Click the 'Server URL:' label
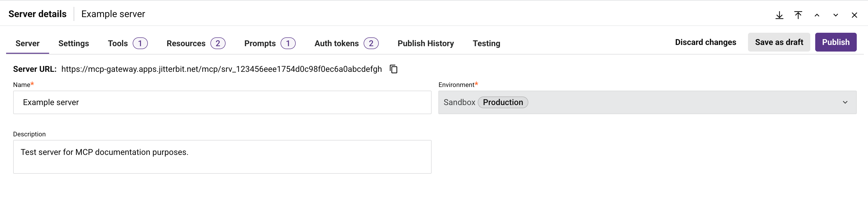The height and width of the screenshot is (215, 868). pos(35,69)
